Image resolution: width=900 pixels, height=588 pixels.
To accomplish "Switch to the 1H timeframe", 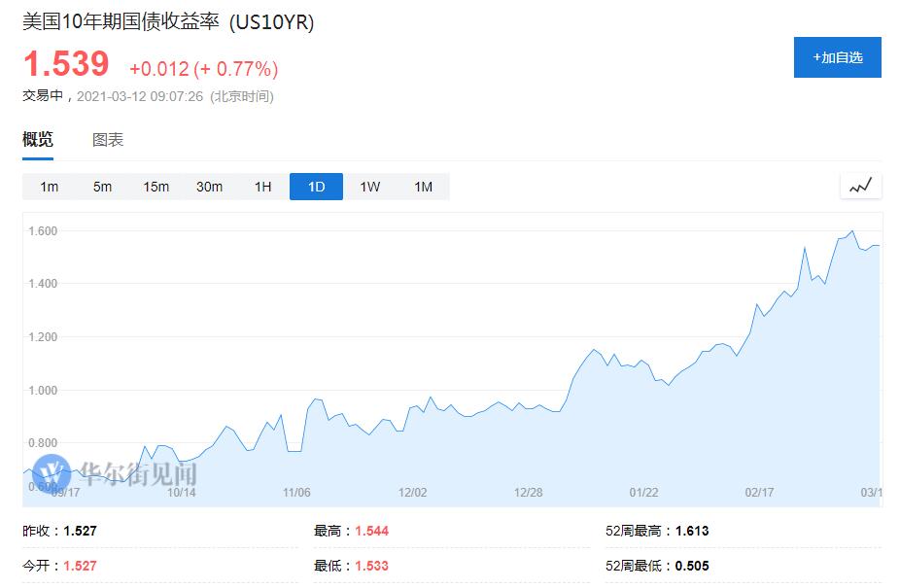I will click(261, 186).
